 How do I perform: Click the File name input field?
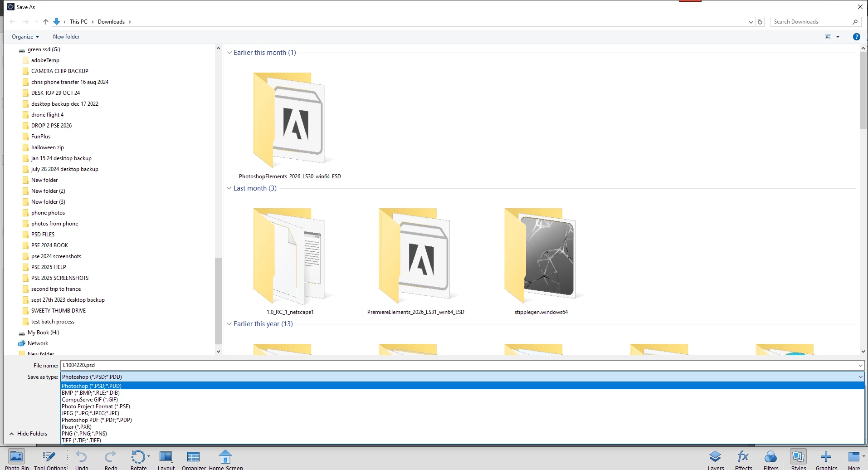(458, 365)
